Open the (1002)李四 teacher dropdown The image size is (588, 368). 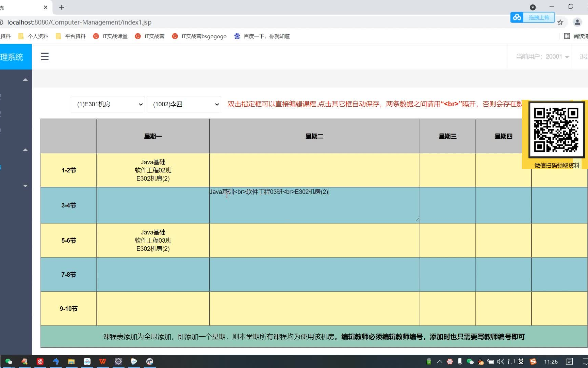coord(184,104)
